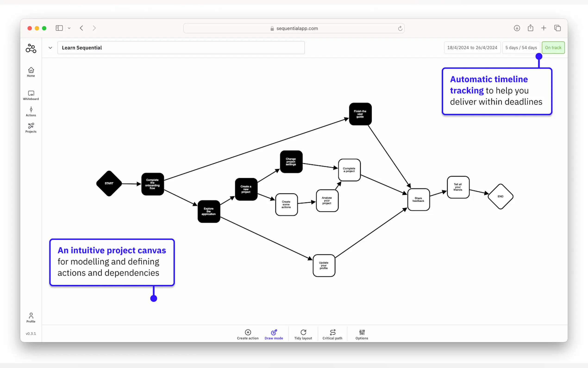Click the On track status badge

tap(553, 48)
